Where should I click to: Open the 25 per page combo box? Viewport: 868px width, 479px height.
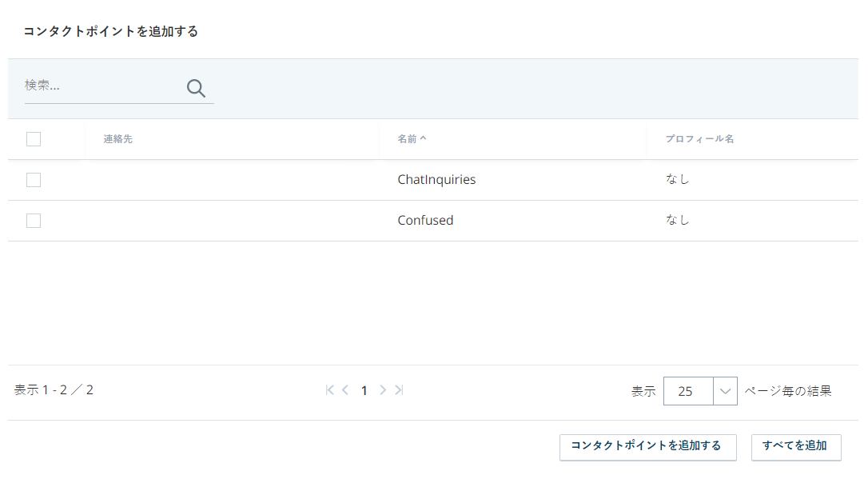tap(700, 391)
